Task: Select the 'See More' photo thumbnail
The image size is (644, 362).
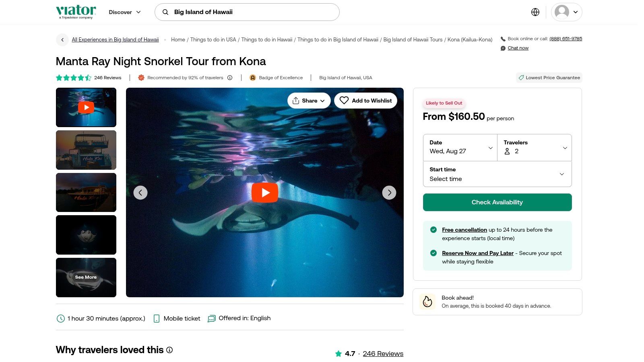Action: [x=86, y=277]
